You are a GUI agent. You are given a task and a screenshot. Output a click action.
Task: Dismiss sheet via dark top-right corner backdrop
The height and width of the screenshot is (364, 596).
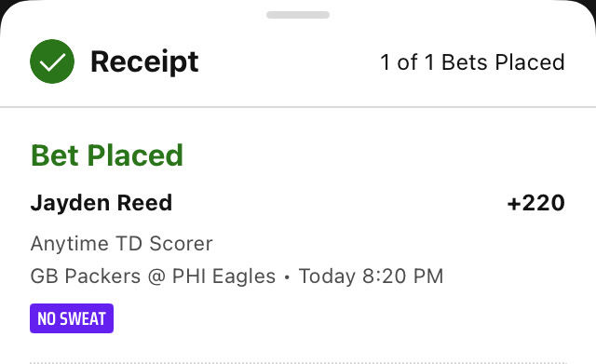[x=590, y=7]
